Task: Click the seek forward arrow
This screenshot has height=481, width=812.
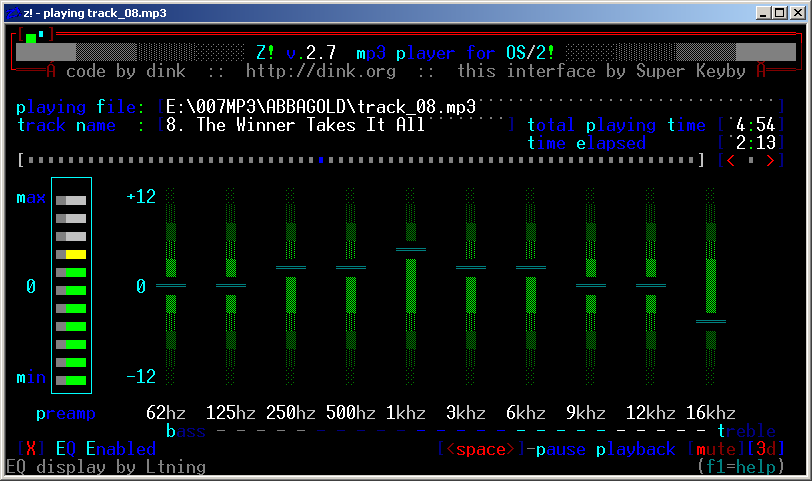Action: 768,161
